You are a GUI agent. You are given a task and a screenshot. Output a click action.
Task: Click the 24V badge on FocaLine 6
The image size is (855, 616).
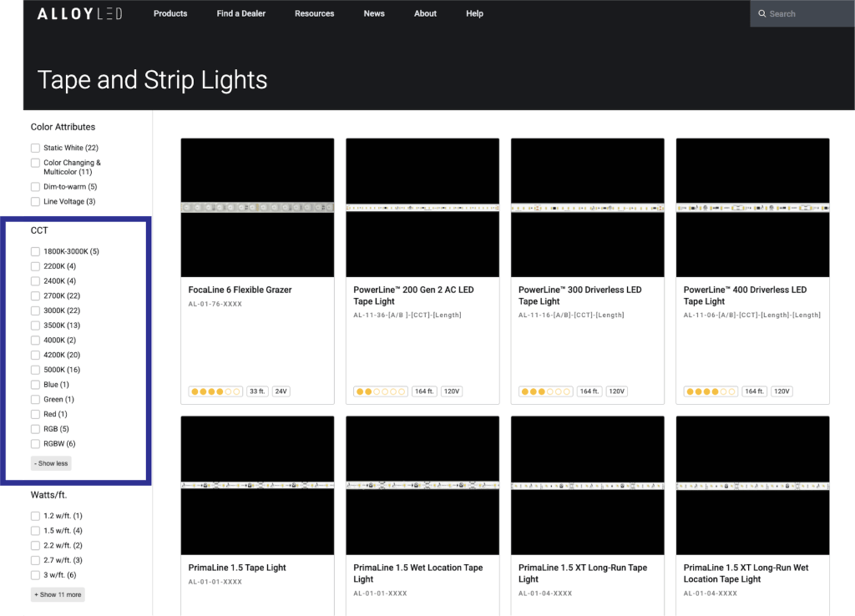tap(282, 391)
